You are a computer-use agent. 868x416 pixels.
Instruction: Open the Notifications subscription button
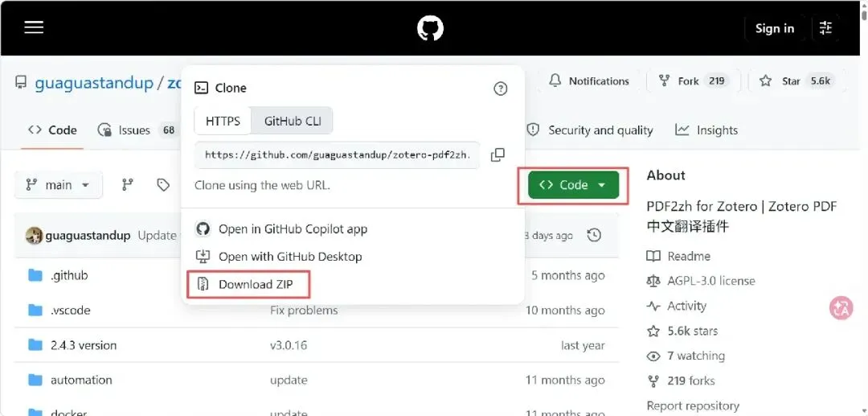589,81
